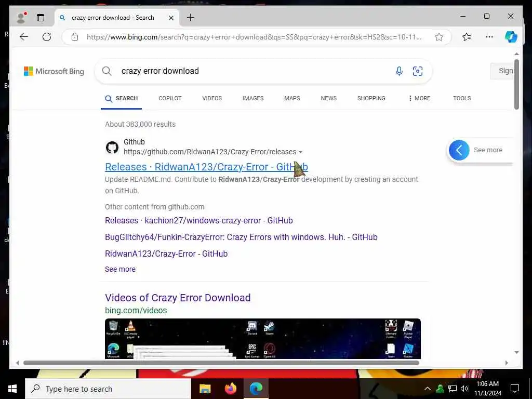Add this page to favorites star

[x=439, y=37]
